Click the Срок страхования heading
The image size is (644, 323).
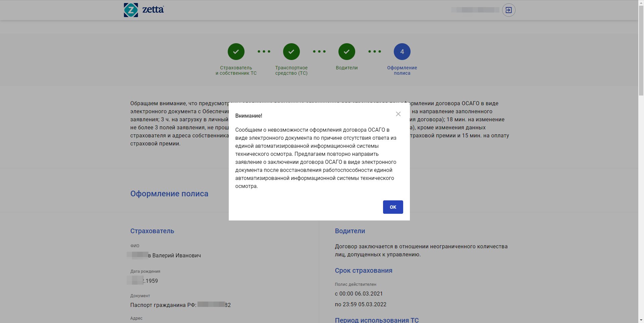point(363,270)
